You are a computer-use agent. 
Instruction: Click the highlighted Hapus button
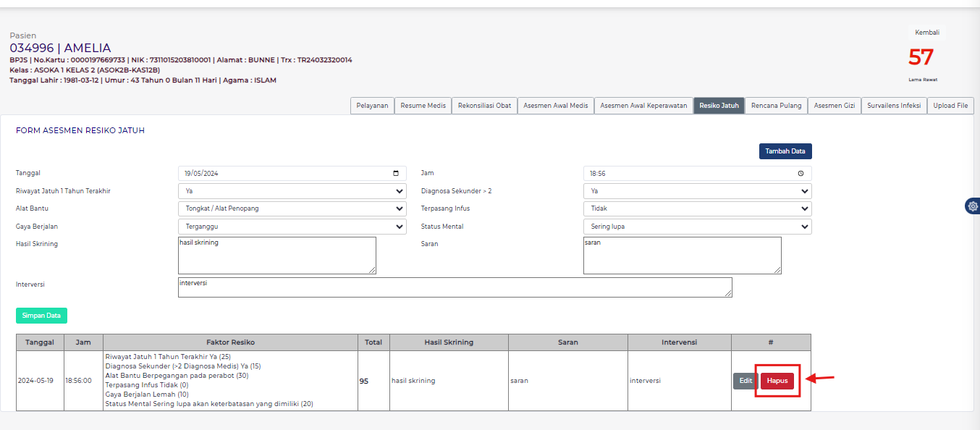click(x=777, y=380)
